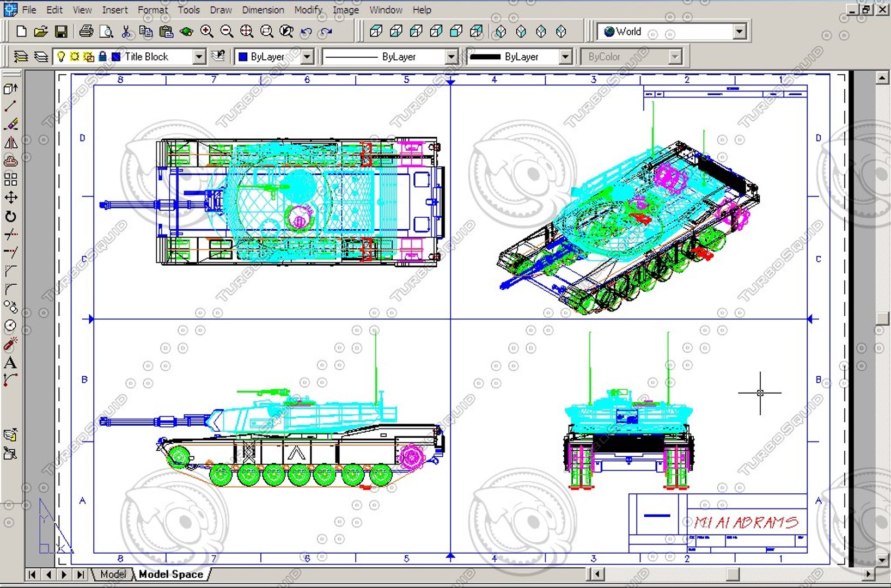
Task: Toggle freeze sun icon for Title Block layer
Action: tap(75, 57)
